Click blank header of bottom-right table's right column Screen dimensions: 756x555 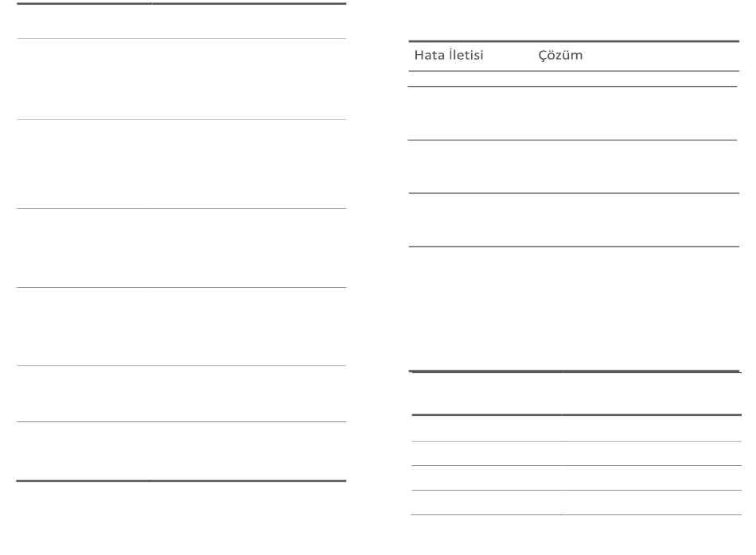(652, 393)
